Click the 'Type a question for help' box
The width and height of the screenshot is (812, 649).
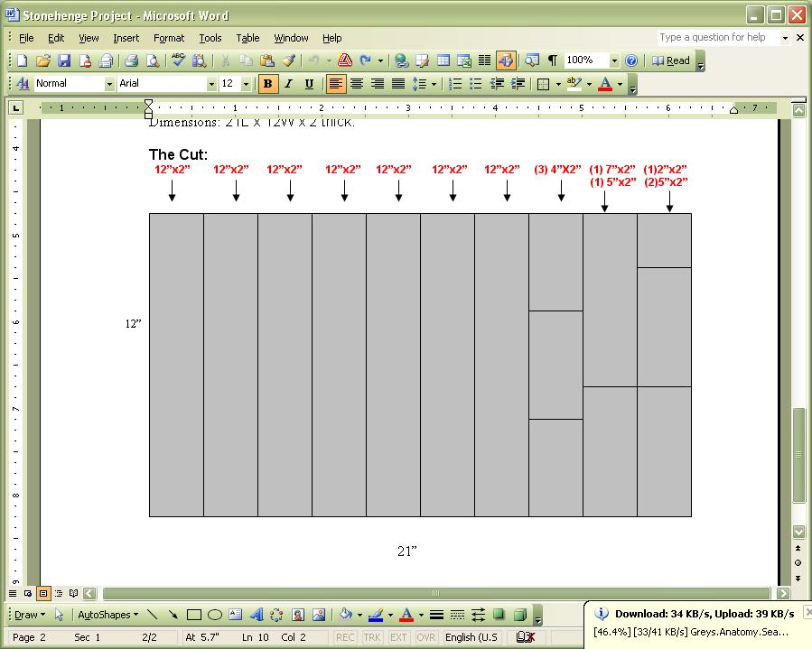pos(717,38)
